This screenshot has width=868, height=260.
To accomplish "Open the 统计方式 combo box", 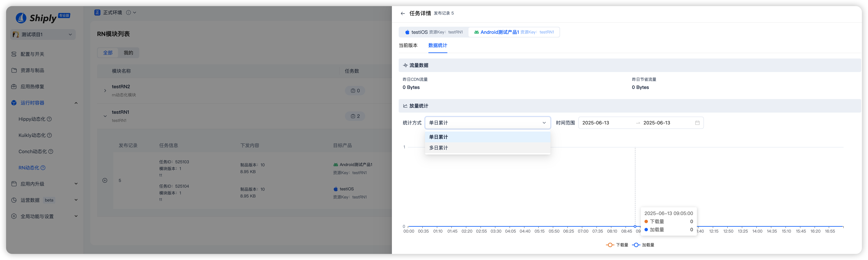I will [488, 123].
